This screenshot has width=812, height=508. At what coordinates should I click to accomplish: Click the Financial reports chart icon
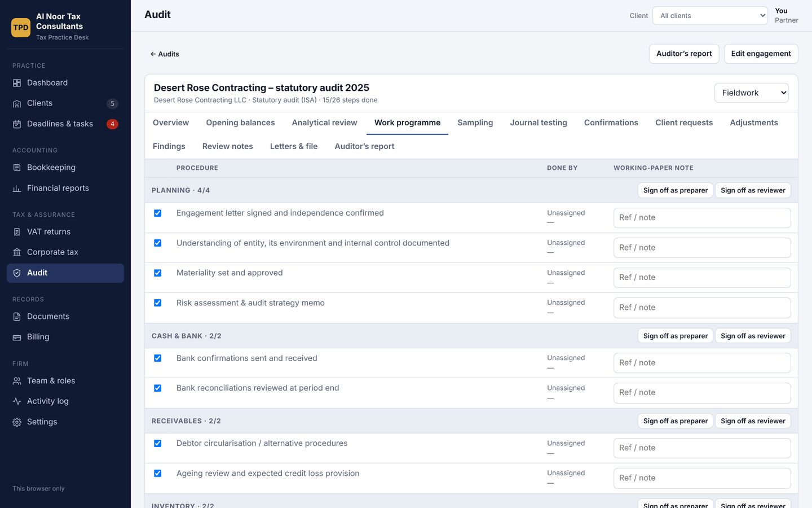click(x=17, y=189)
